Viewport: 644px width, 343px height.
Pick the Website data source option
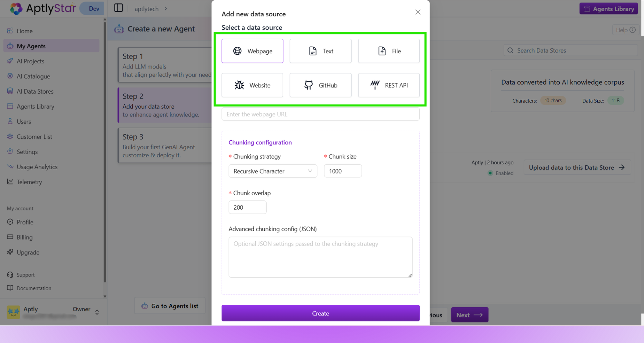pos(252,85)
